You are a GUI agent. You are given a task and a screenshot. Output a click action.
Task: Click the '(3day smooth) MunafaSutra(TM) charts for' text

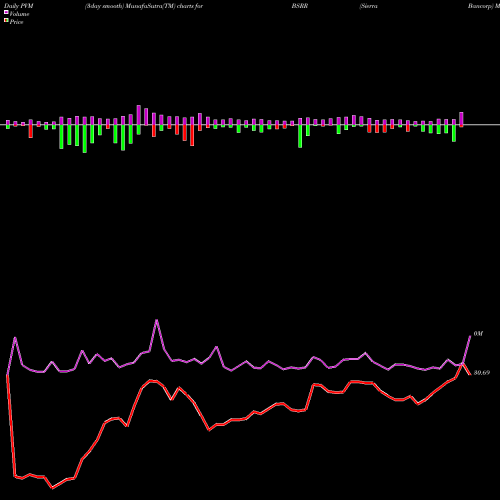pos(144,6)
